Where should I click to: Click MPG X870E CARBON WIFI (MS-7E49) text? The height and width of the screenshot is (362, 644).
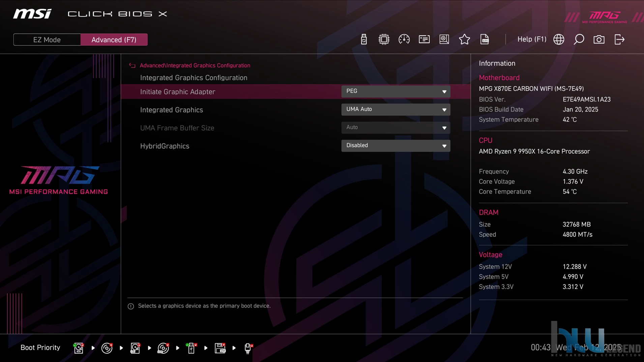[x=531, y=89]
